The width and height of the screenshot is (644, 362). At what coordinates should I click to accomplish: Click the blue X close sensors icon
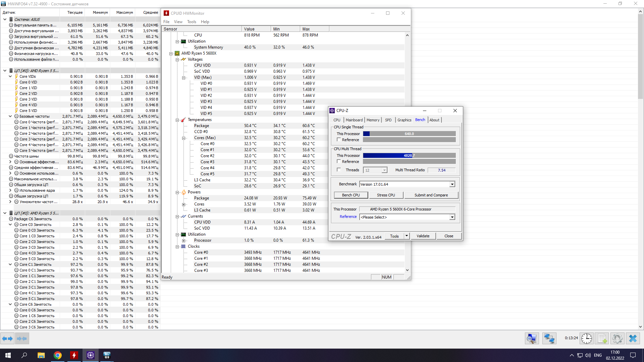633,339
